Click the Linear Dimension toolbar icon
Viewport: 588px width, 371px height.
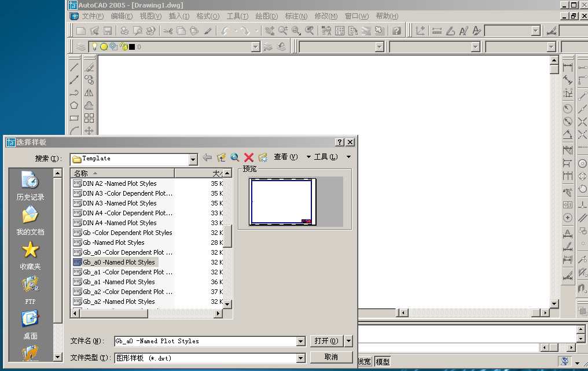(x=568, y=68)
